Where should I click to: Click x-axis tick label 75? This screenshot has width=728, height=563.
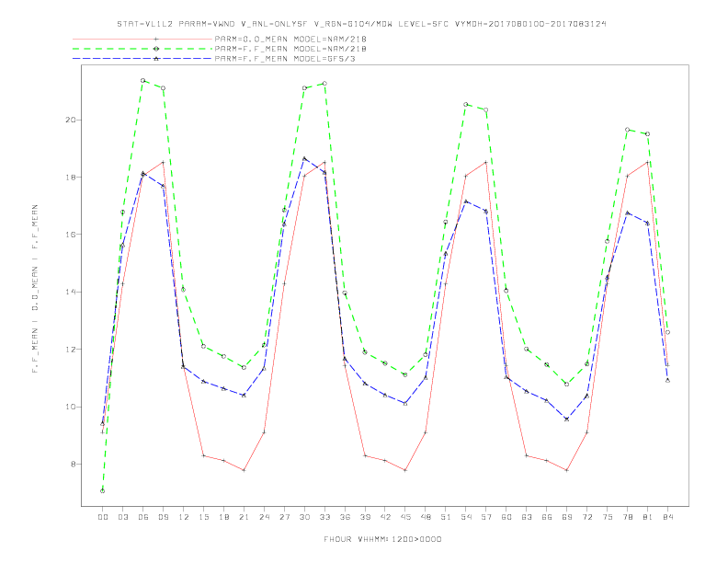pyautogui.click(x=608, y=517)
